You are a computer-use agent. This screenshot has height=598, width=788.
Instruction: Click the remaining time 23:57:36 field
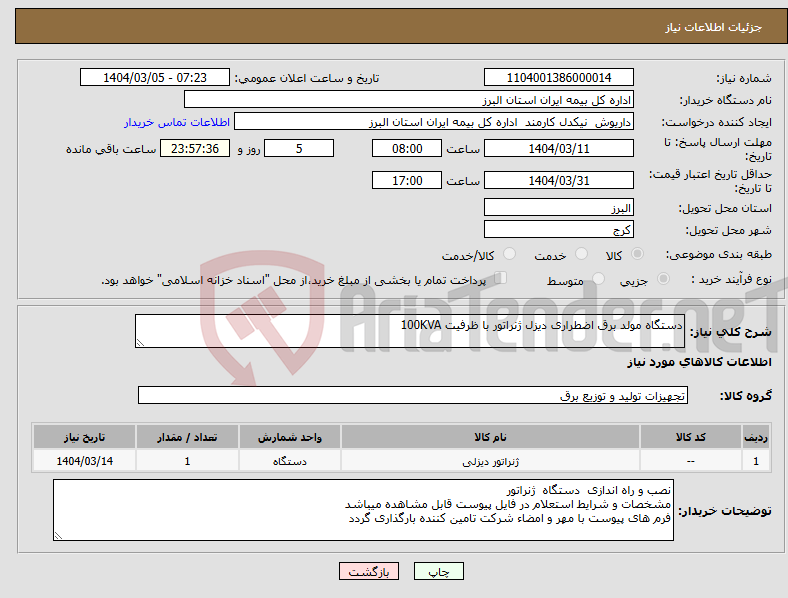click(195, 148)
